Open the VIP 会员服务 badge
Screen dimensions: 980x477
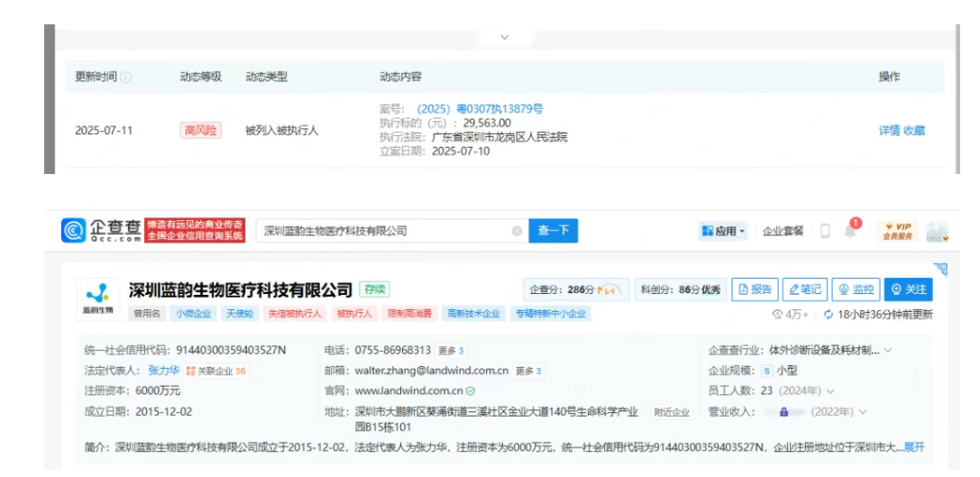[897, 231]
